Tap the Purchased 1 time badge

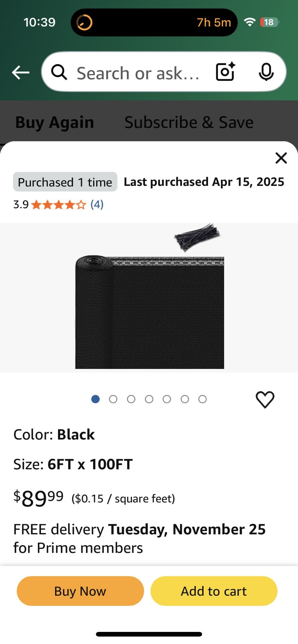point(65,182)
